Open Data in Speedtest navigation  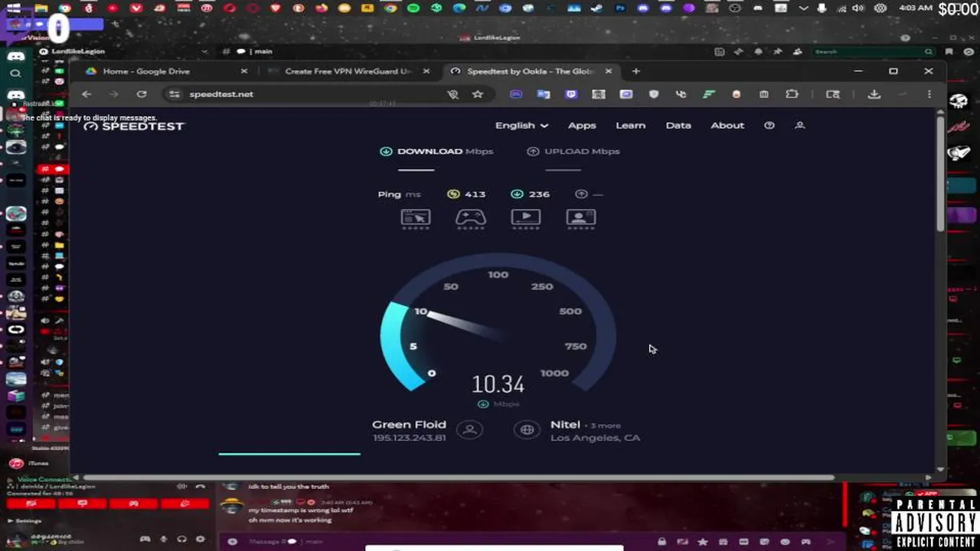678,126
